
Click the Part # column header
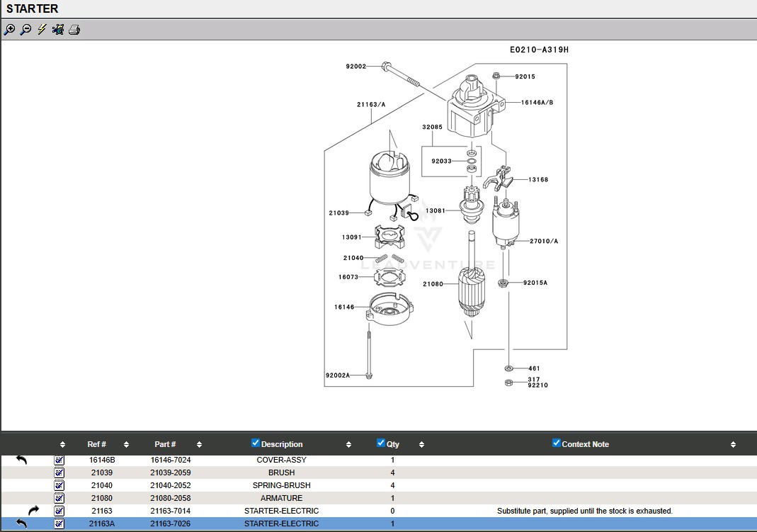pyautogui.click(x=165, y=444)
